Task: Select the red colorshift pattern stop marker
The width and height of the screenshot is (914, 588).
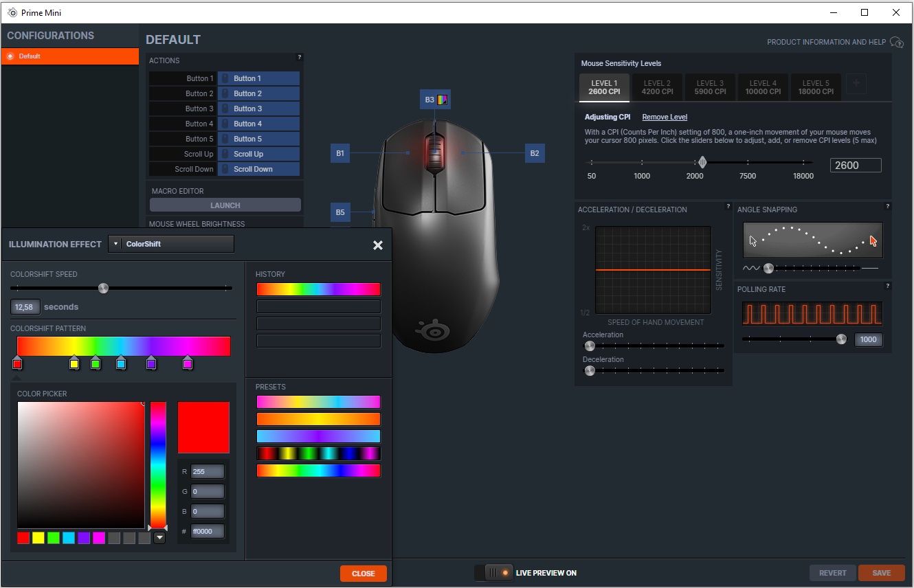Action: (17, 363)
